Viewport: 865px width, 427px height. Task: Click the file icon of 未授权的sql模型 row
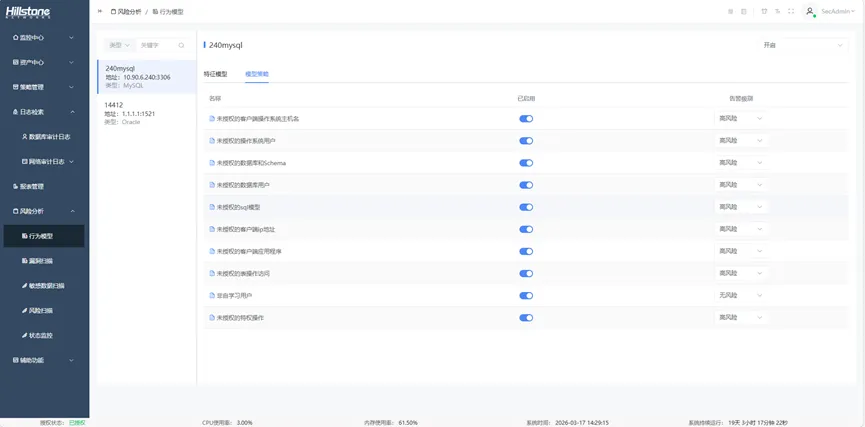(x=212, y=207)
